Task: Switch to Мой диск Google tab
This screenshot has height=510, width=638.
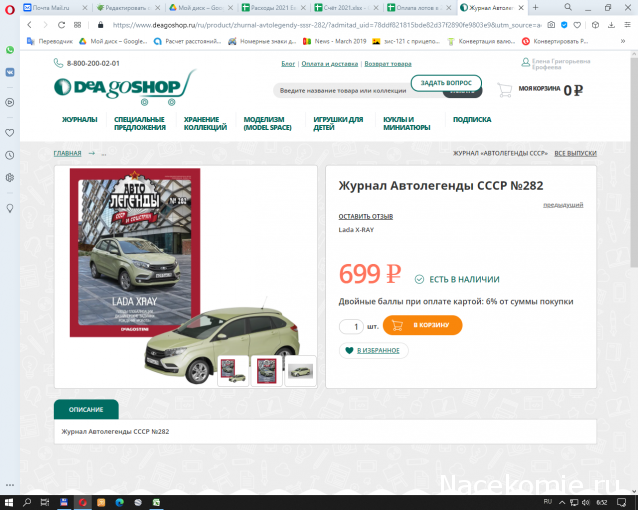Action: [x=200, y=7]
